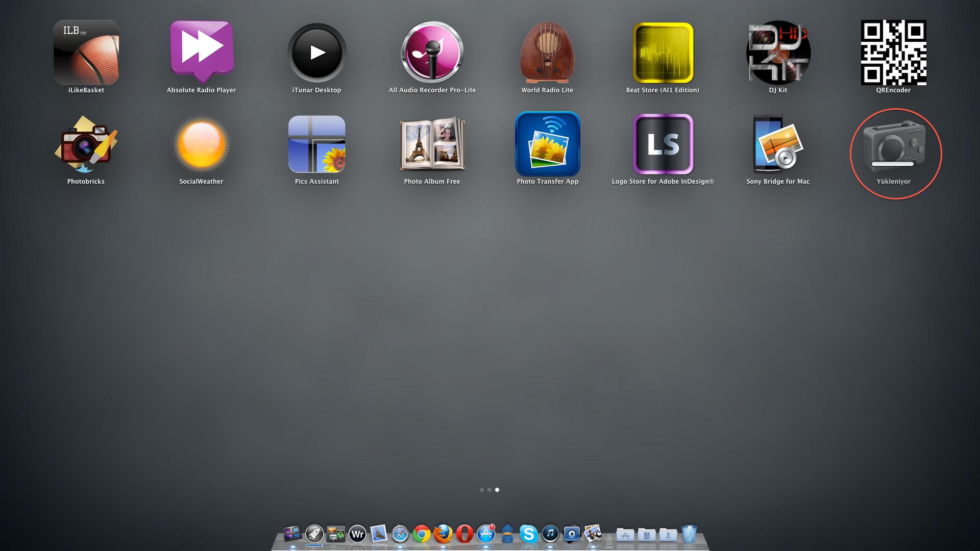980x551 pixels.
Task: Open Photobricks
Action: point(86,144)
